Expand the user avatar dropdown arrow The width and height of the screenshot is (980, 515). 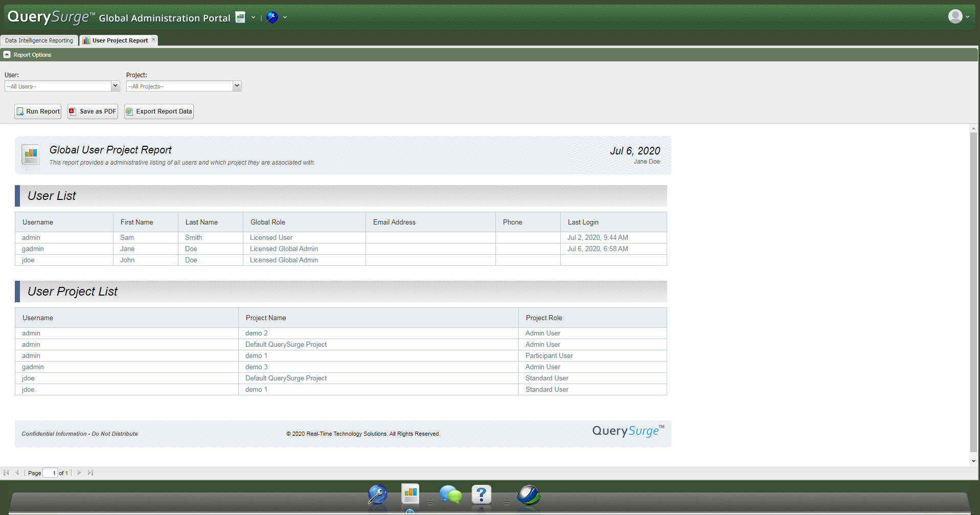(967, 17)
